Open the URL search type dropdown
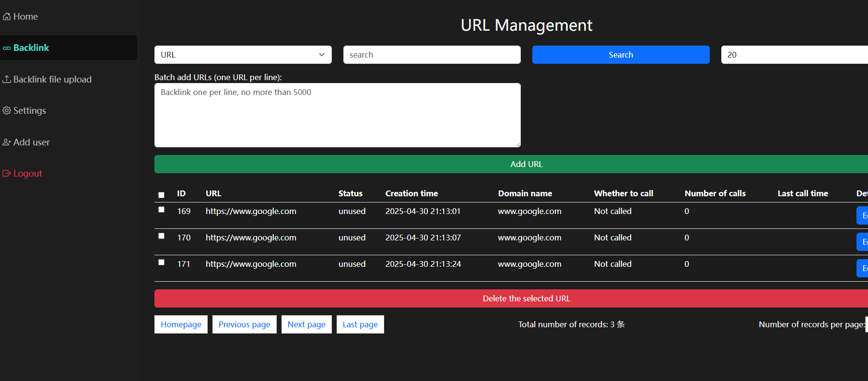This screenshot has width=868, height=381. [x=243, y=55]
